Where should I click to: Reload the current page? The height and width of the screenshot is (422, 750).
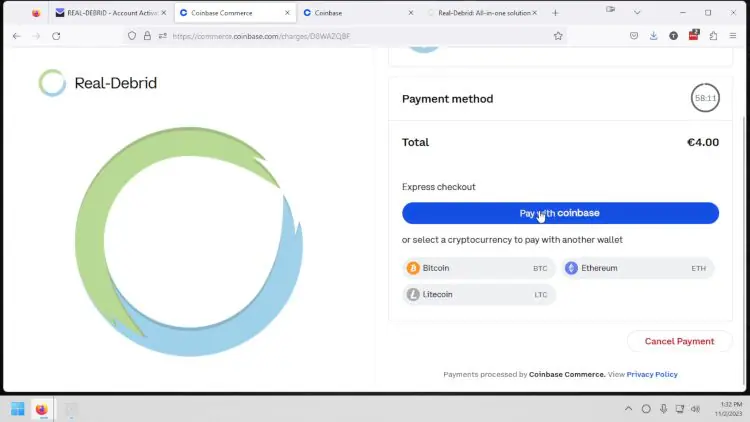point(56,36)
